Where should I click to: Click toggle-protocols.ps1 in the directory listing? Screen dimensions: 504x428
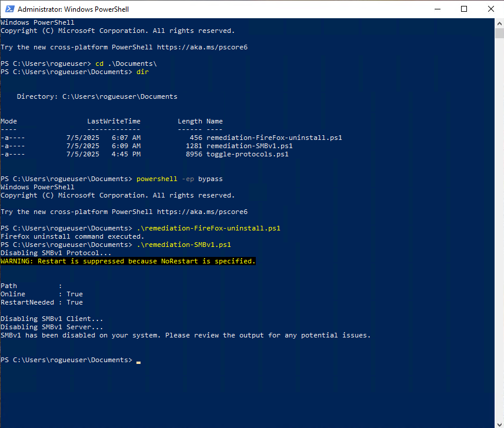247,154
